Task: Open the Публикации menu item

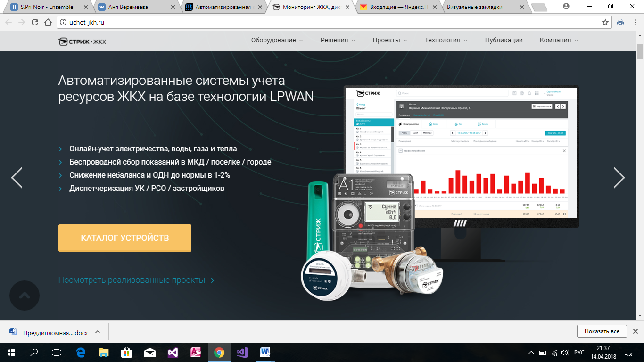Action: [x=504, y=41]
